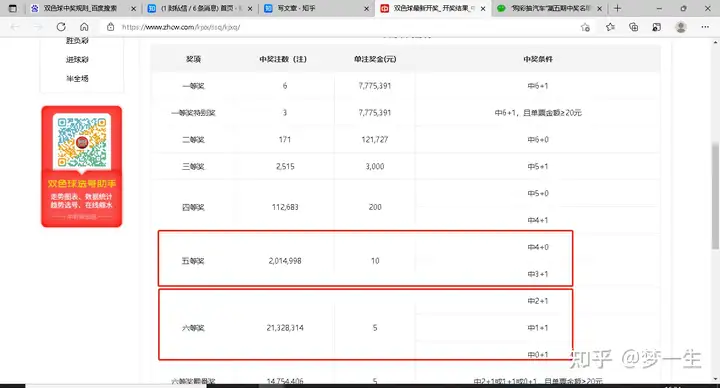The width and height of the screenshot is (720, 388).
Task: Click 7,775,391 in the 一等奖 row
Action: coord(375,86)
